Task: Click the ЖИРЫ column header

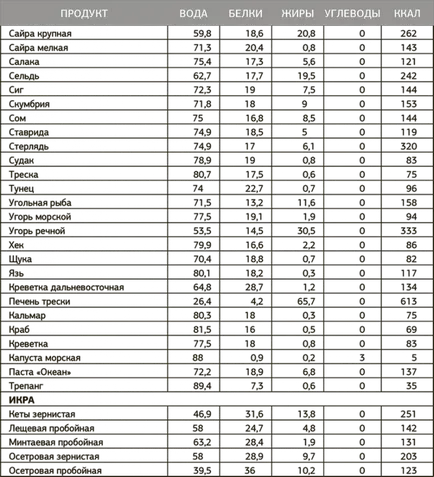Action: pos(297,14)
